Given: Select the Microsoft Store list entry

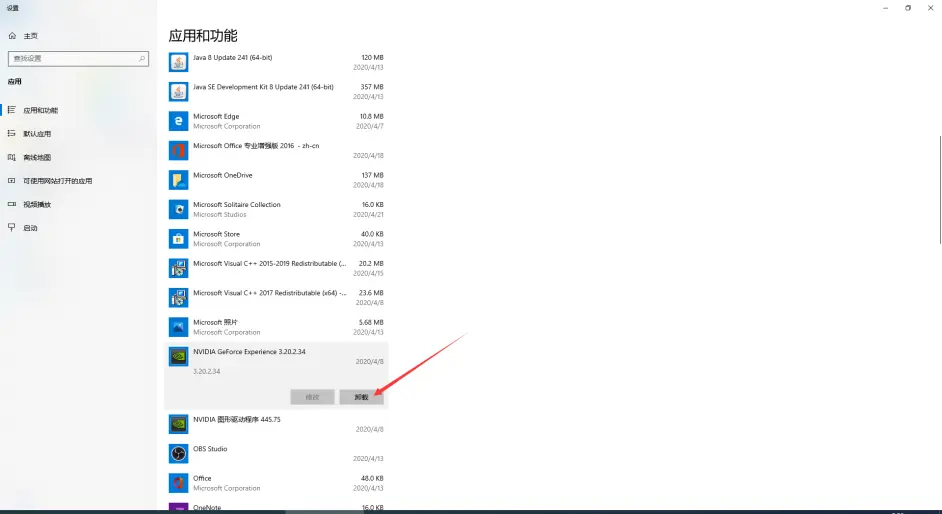Looking at the screenshot, I should 276,239.
